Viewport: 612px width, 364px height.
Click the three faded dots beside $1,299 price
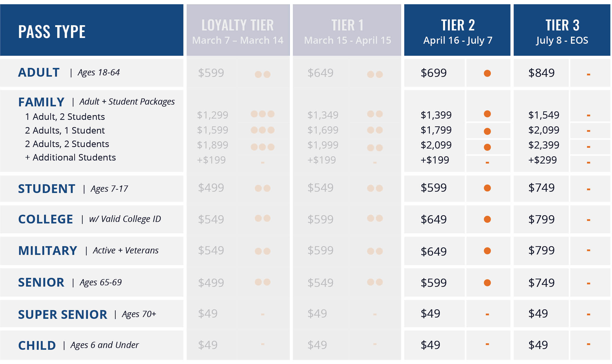[262, 114]
